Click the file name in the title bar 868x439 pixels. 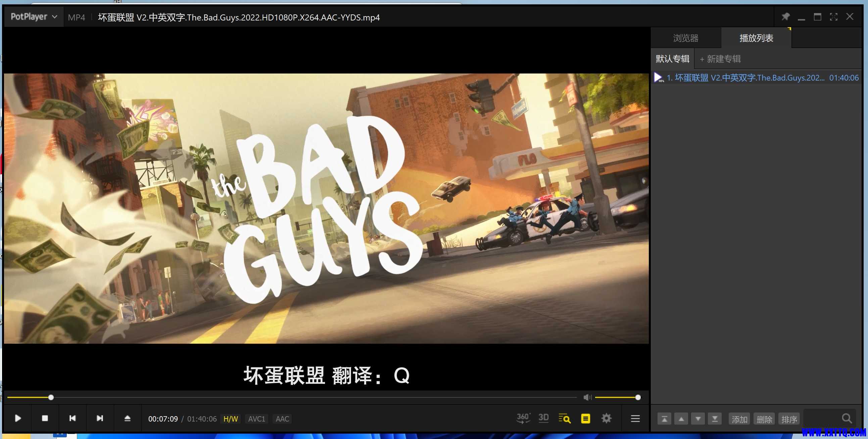239,17
